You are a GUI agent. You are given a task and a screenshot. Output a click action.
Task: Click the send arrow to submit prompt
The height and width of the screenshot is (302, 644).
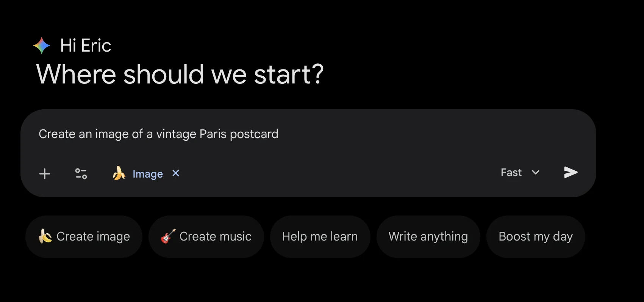coord(570,173)
